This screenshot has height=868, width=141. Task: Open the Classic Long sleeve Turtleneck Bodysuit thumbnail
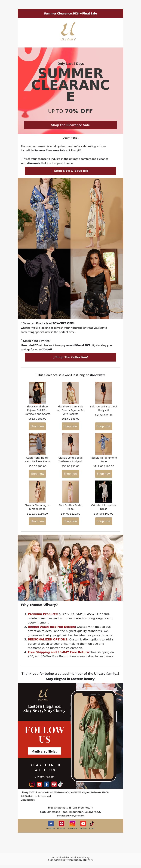(70, 444)
